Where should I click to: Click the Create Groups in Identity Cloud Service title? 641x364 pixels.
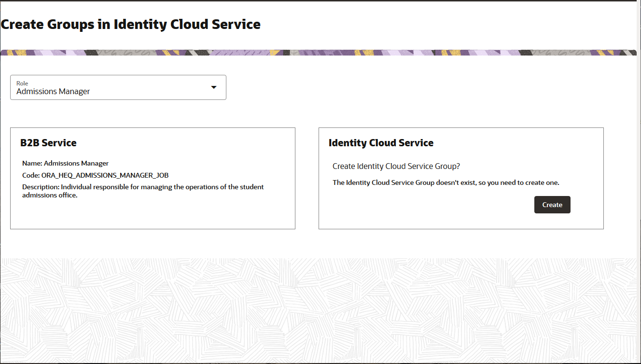tap(130, 24)
